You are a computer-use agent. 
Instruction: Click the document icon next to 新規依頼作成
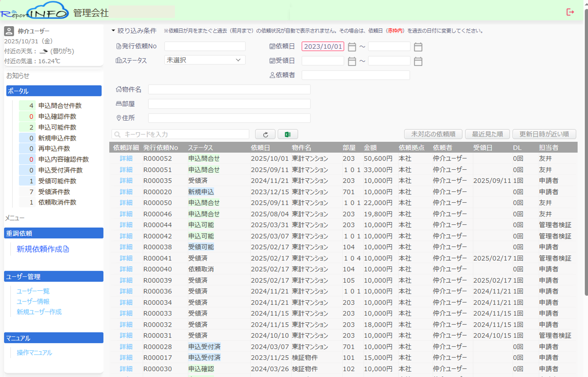(66, 249)
